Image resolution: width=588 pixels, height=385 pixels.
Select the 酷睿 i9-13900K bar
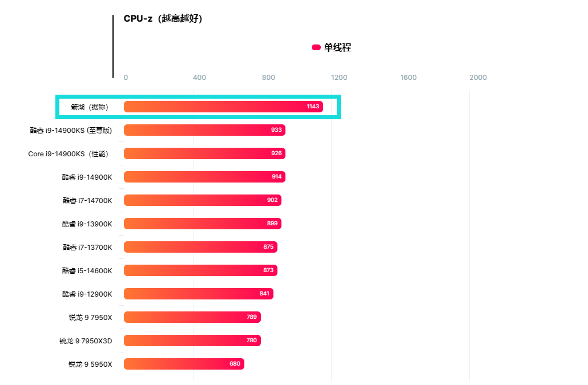click(x=202, y=224)
